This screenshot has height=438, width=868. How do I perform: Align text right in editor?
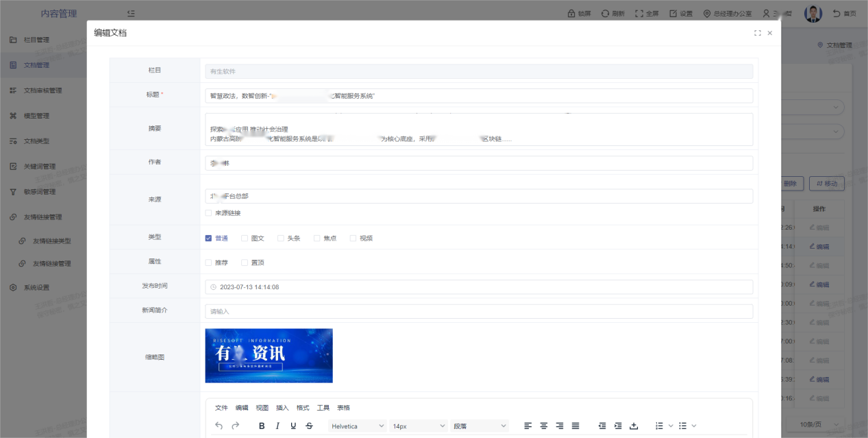click(560, 426)
